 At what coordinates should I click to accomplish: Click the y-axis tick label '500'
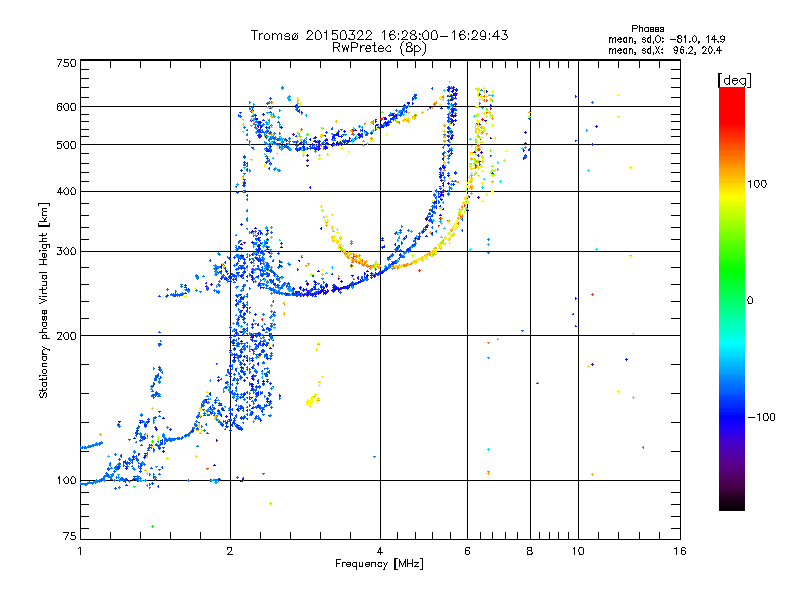67,145
